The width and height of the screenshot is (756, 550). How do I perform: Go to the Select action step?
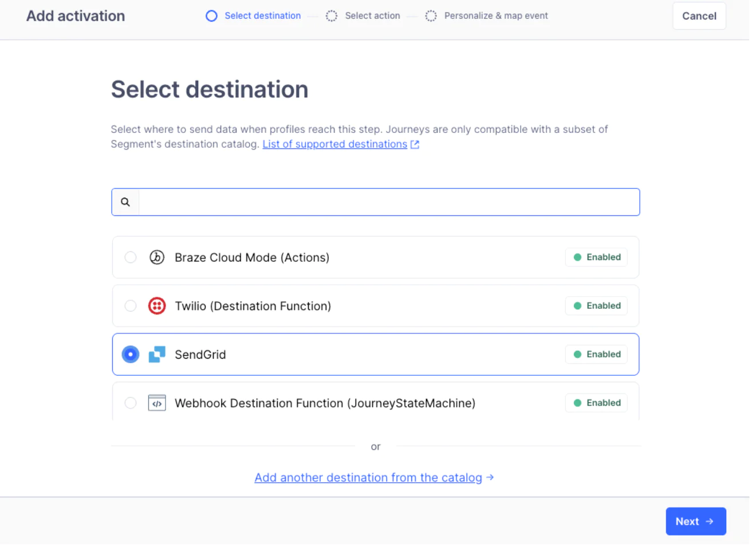pyautogui.click(x=372, y=16)
